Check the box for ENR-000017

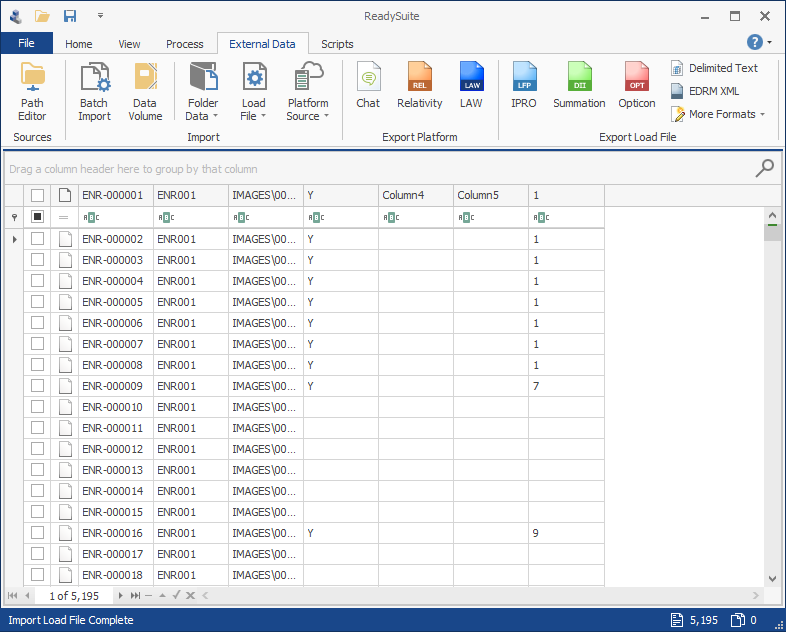pos(37,554)
